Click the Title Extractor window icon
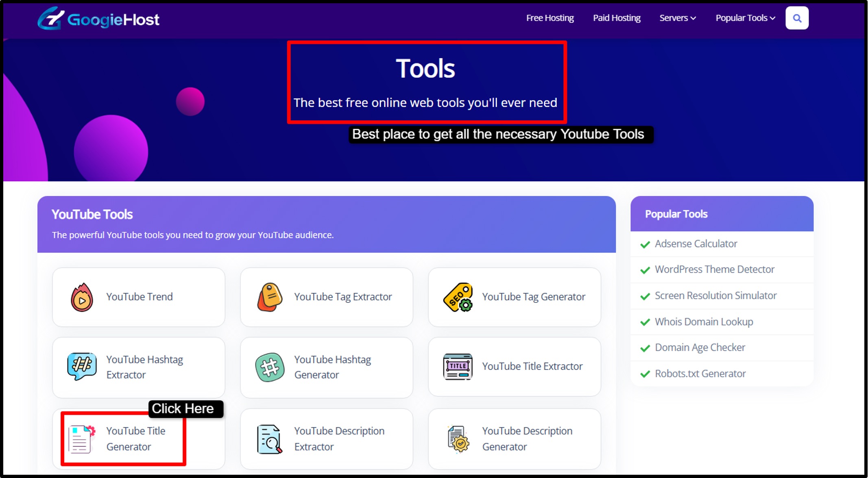The image size is (868, 478). click(x=458, y=366)
